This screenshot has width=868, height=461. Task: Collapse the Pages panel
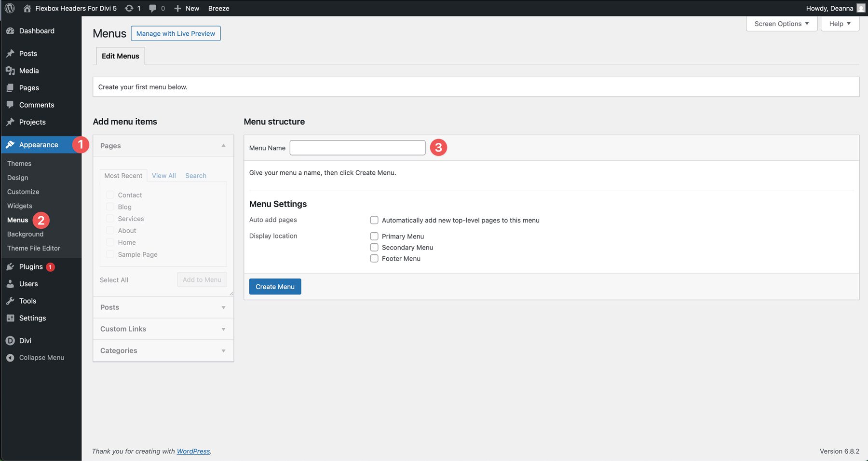point(223,145)
